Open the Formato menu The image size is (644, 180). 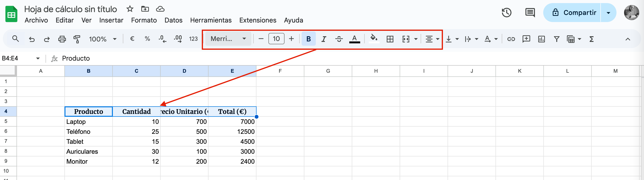144,20
